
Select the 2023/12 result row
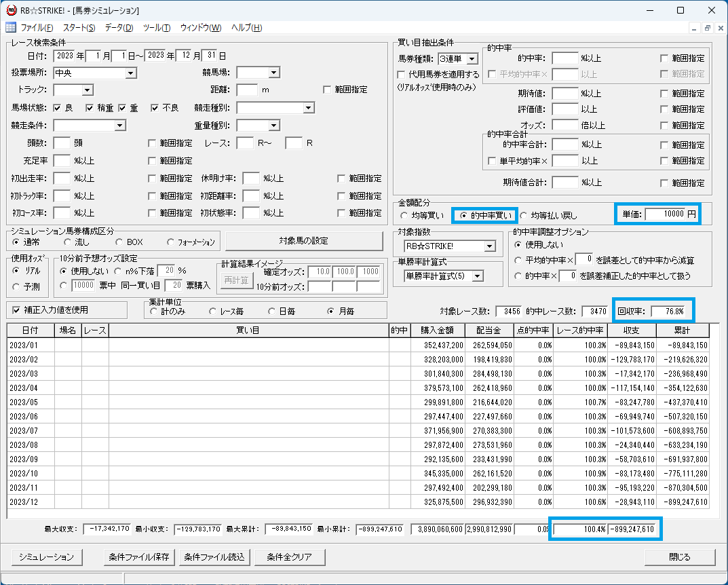click(x=358, y=502)
